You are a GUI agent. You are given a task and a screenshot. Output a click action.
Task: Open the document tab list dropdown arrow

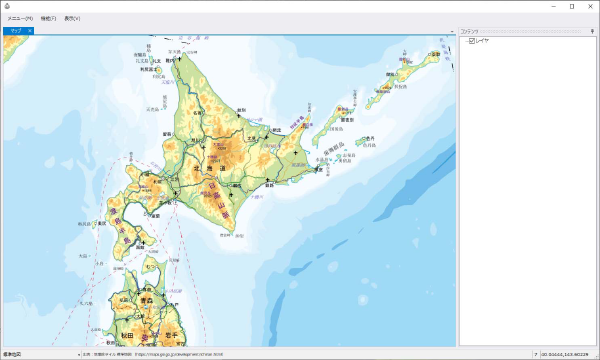pyautogui.click(x=452, y=31)
